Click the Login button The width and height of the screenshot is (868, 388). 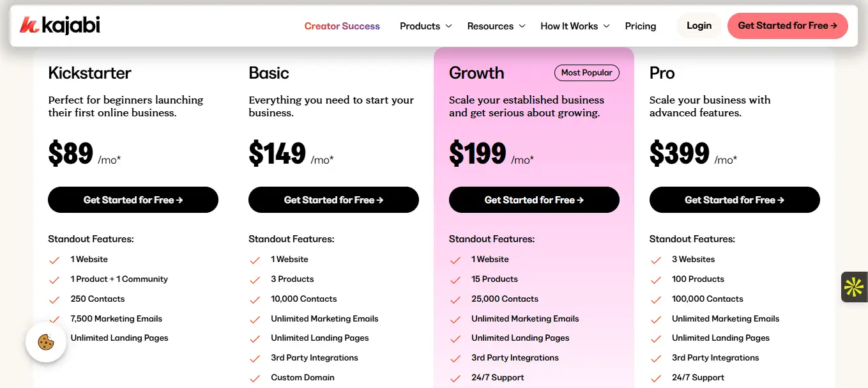point(699,26)
